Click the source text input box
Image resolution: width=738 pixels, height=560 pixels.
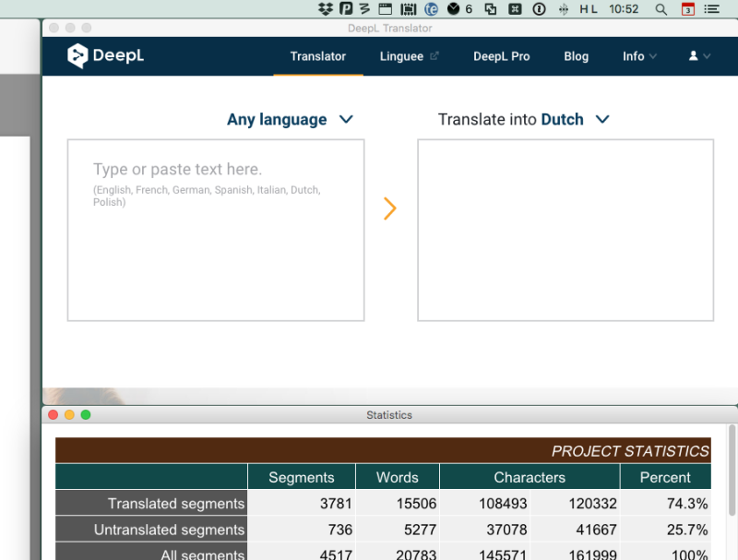pyautogui.click(x=216, y=230)
